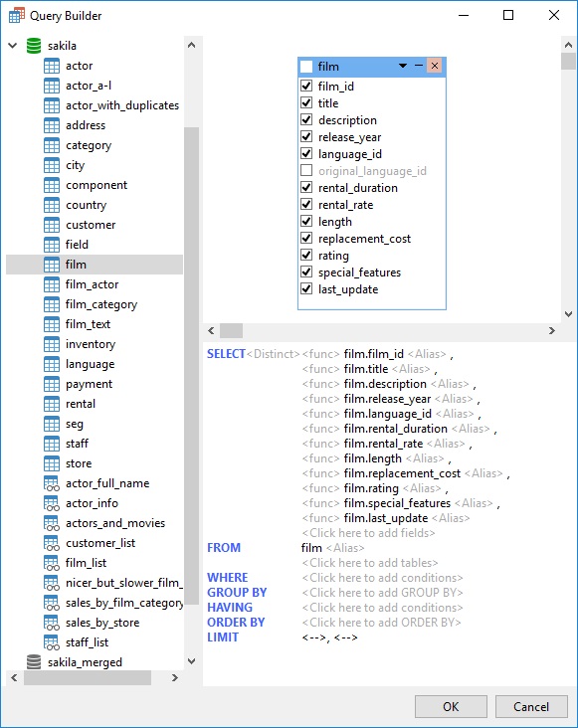Add a WHERE condition via its placeholder
This screenshot has height=728, width=578.
[383, 578]
